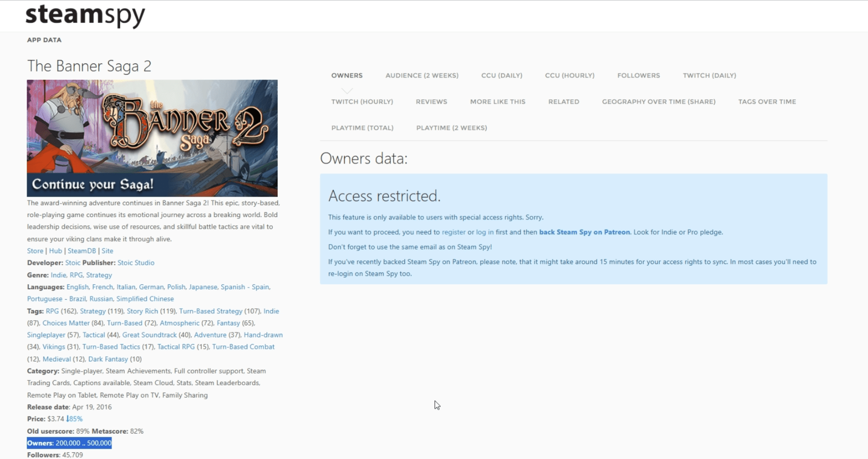Viewport: 868px width, 459px height.
Task: View the Reviews tab
Action: pos(431,102)
